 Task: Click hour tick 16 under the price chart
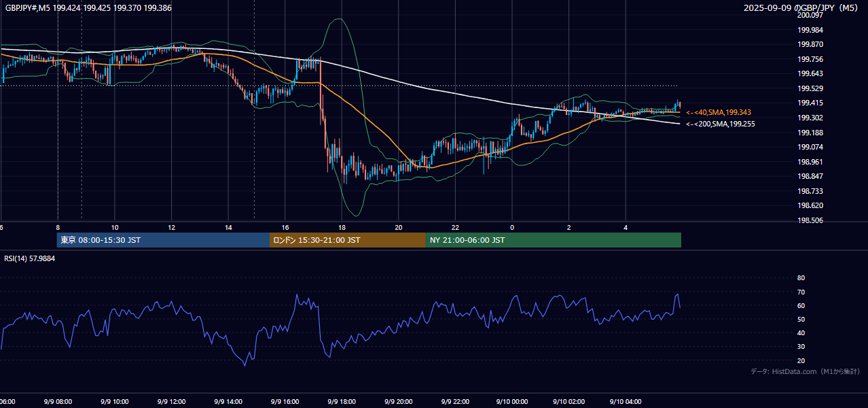285,228
